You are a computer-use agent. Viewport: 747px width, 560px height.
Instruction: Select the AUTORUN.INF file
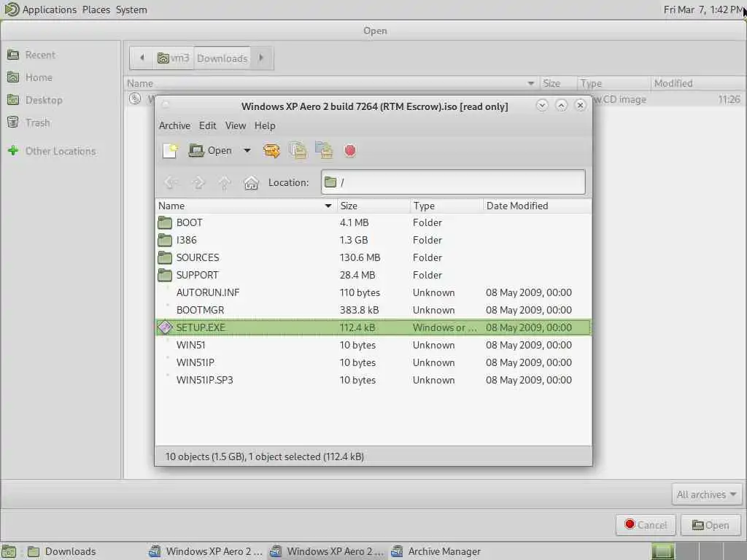click(373, 292)
